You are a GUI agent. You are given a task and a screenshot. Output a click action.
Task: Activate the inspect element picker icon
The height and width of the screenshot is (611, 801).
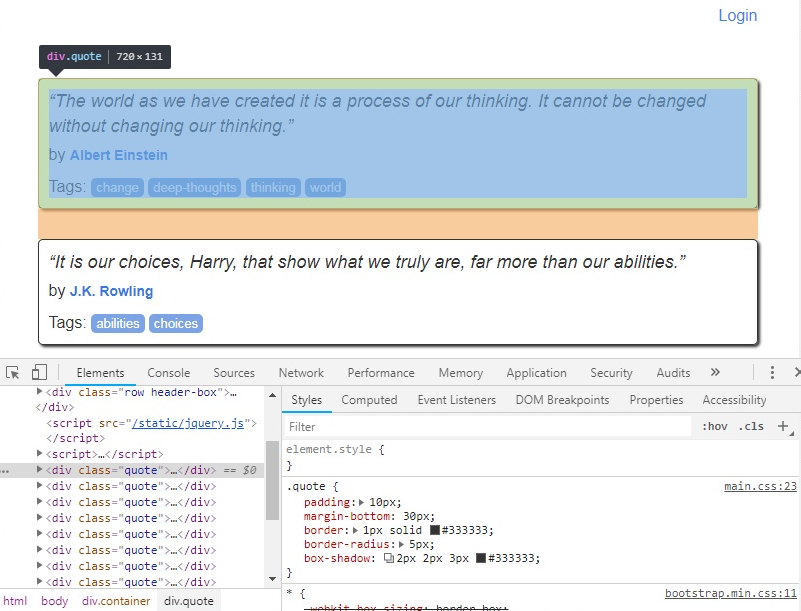pos(13,373)
